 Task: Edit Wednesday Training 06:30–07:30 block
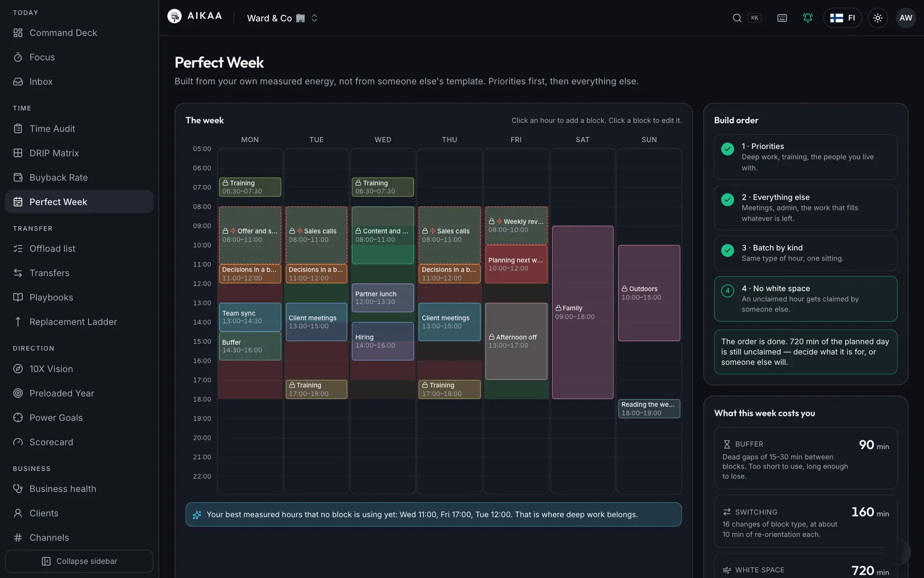383,187
